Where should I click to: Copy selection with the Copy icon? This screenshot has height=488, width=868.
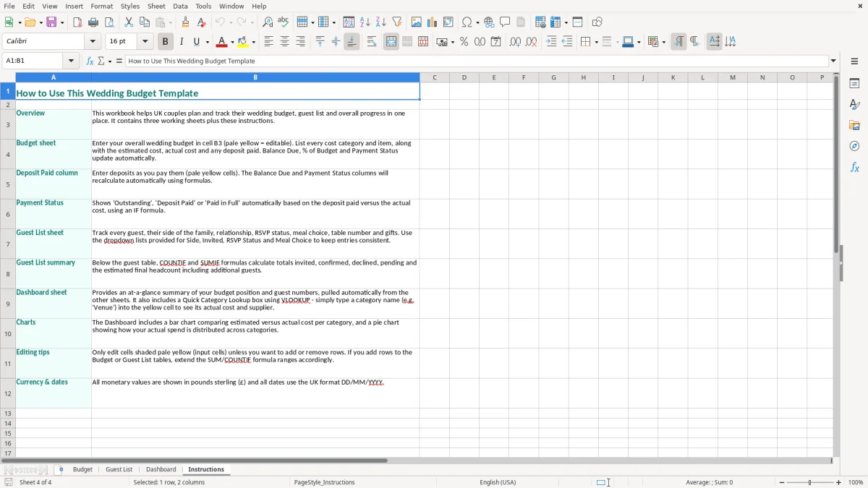click(145, 22)
